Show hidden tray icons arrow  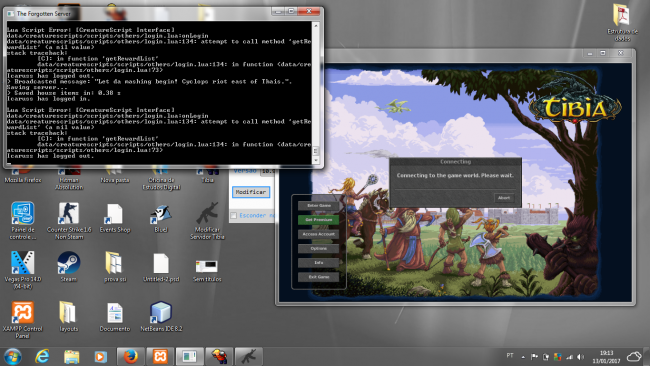pos(523,357)
